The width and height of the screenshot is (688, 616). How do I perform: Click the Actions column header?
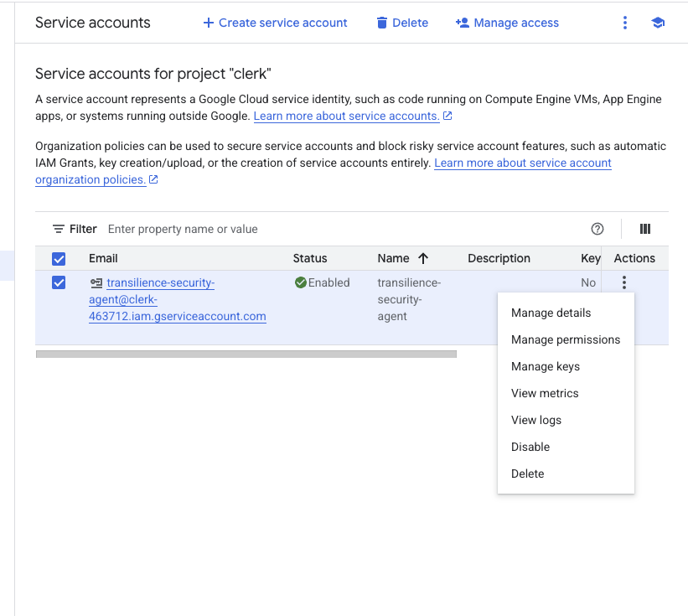(x=634, y=258)
